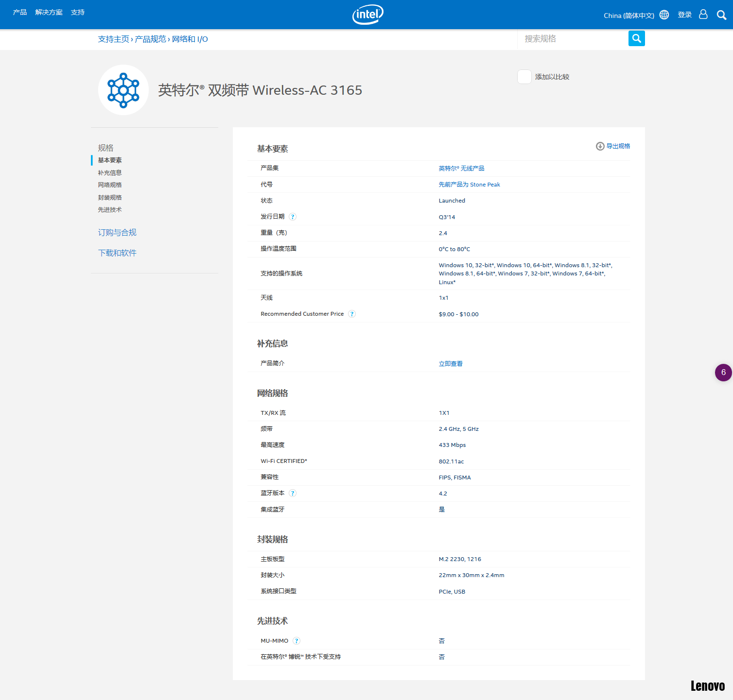Click the 433 Mbps max speed value
The image size is (733, 700).
[452, 445]
